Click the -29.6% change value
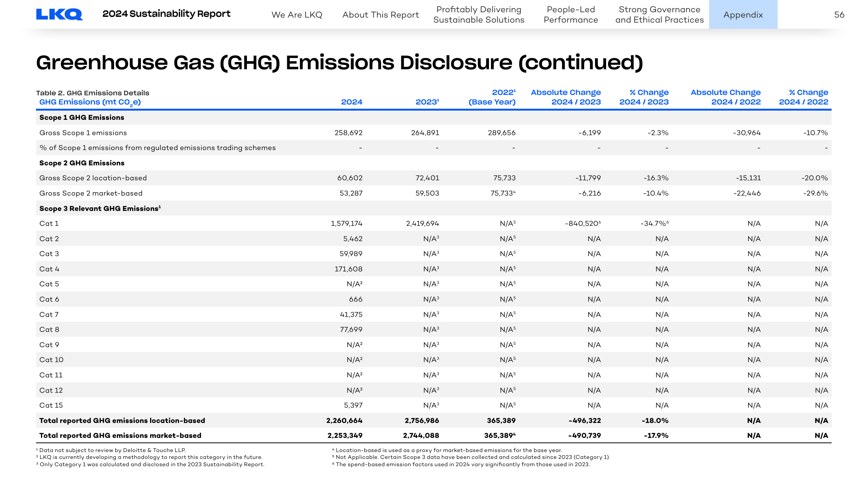The image size is (868, 488). [x=816, y=193]
